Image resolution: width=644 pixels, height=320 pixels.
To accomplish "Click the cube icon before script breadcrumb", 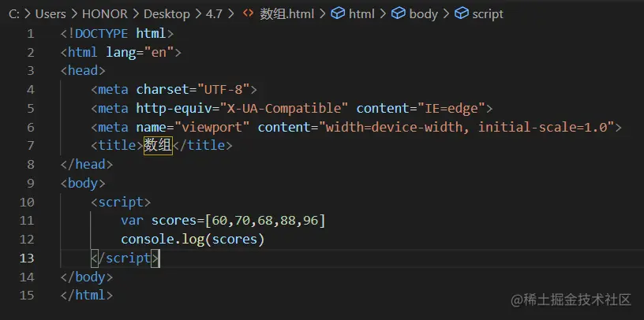I will point(461,13).
